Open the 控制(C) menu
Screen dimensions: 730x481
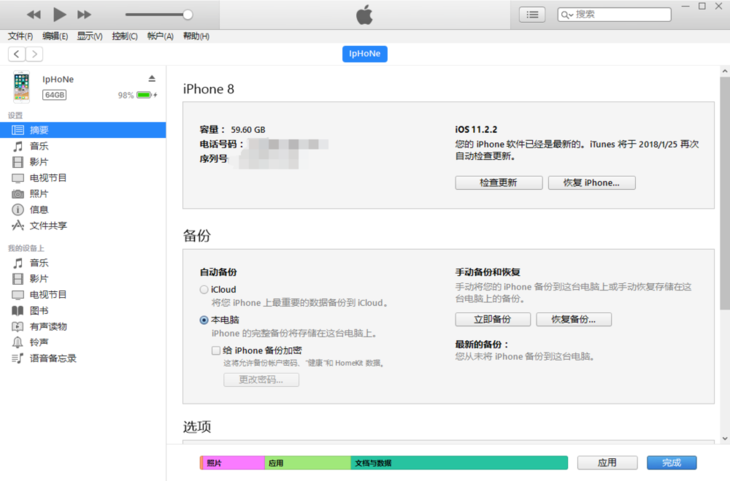(125, 36)
